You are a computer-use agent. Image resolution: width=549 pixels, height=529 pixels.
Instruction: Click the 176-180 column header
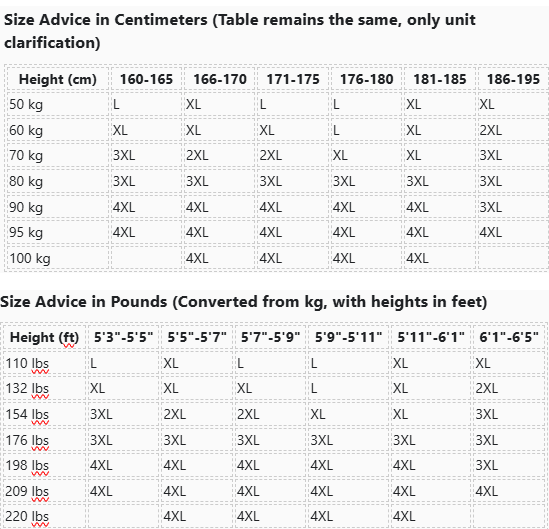367,79
